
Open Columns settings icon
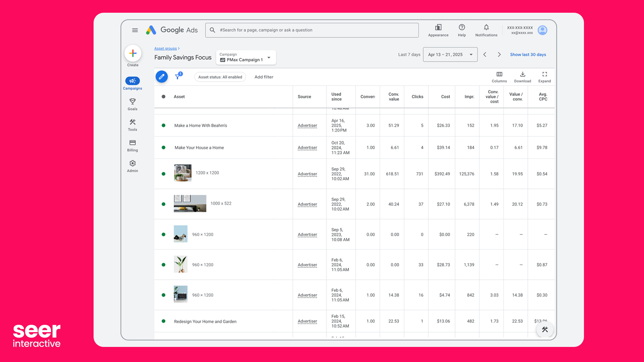pos(499,74)
